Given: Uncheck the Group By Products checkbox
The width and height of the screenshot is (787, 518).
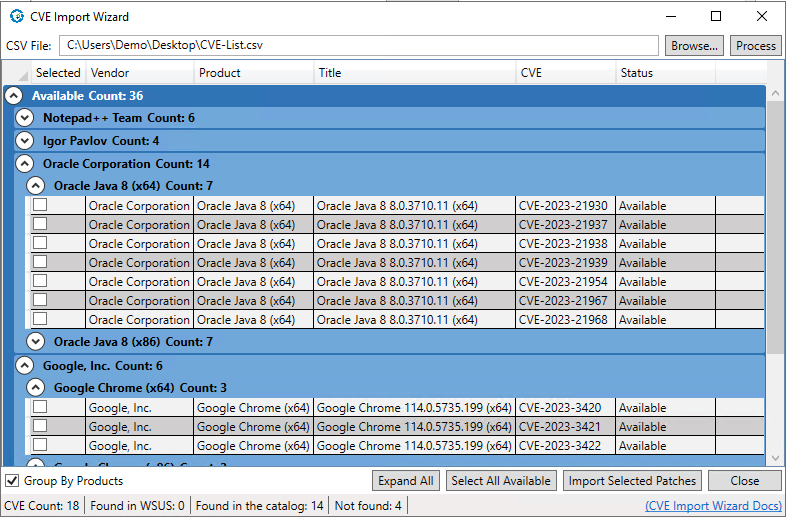Looking at the screenshot, I should (x=12, y=481).
